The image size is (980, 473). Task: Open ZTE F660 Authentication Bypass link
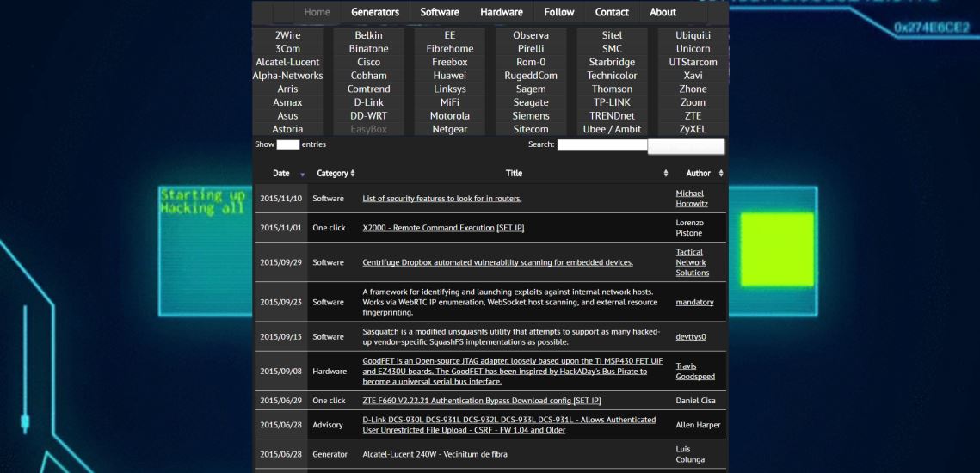(466, 401)
